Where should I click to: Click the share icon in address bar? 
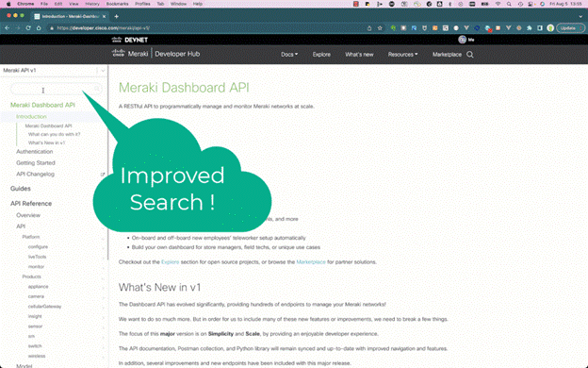(x=369, y=27)
